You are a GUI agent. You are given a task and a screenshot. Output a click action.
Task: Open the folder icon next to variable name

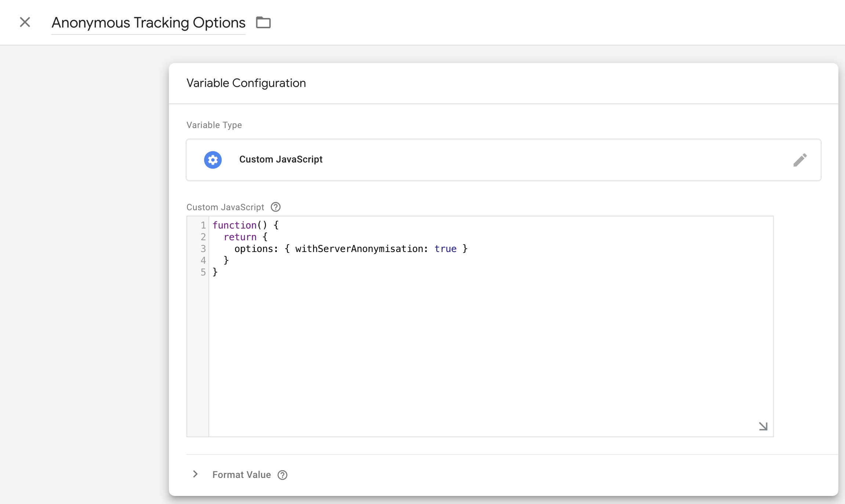point(263,22)
